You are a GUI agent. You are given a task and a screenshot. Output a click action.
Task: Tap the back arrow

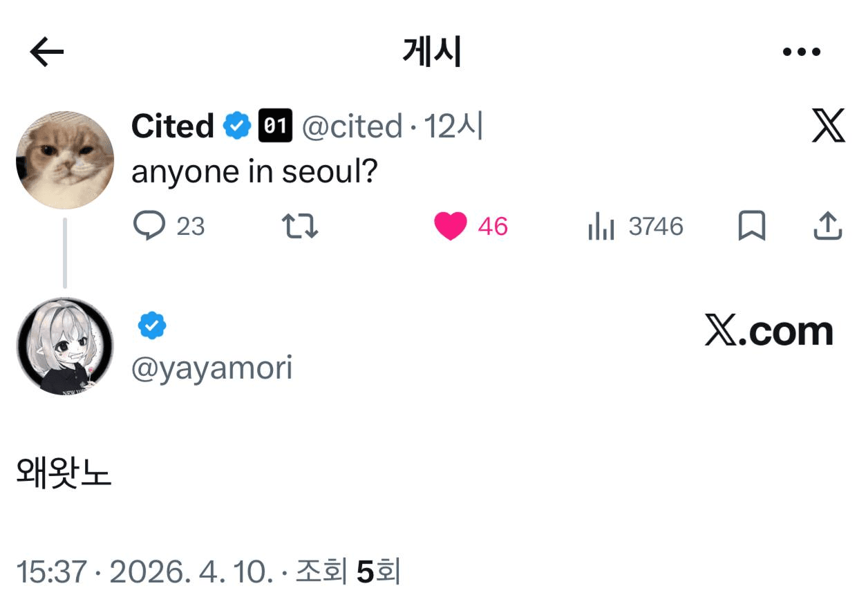[x=47, y=52]
